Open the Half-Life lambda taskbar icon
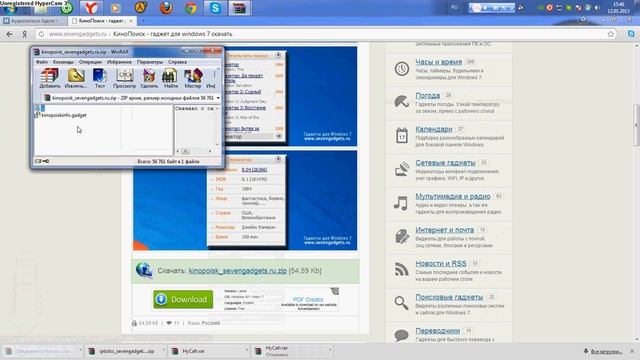 [x=141, y=8]
